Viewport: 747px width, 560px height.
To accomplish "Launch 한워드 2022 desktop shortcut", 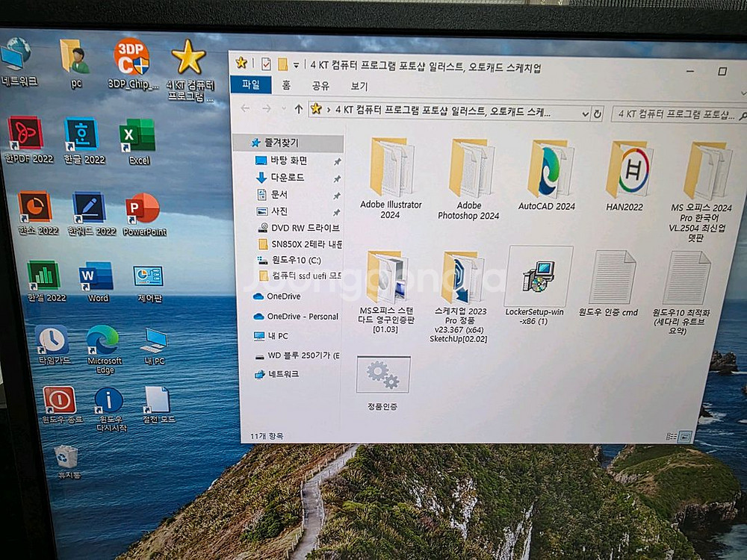I will (x=91, y=214).
